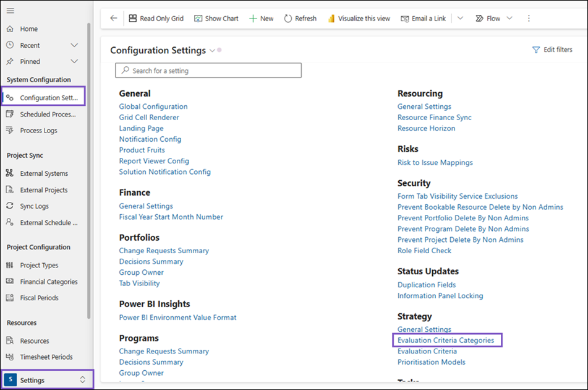Click the New plus button
Viewport: 588px width, 390px height.
pyautogui.click(x=253, y=19)
